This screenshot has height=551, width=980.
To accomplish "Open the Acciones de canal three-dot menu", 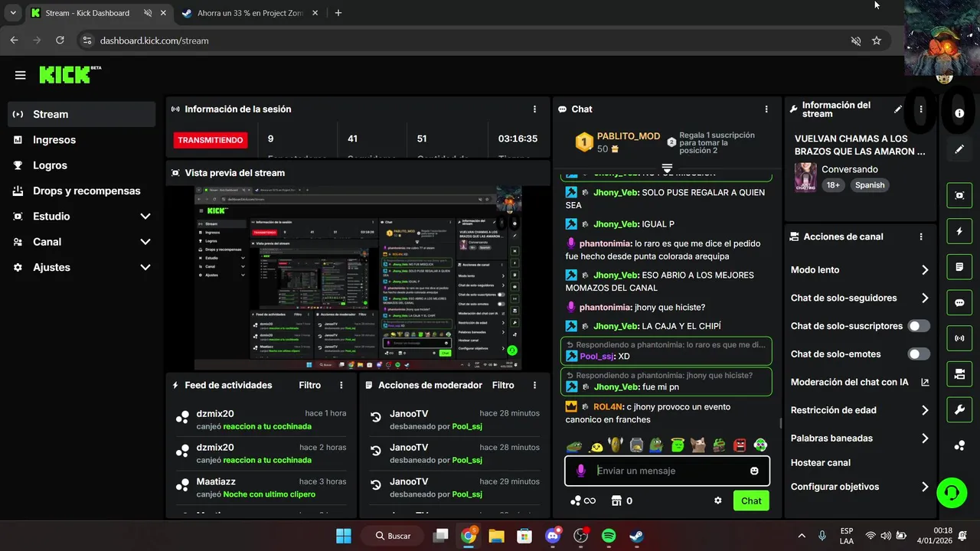I will (x=921, y=237).
